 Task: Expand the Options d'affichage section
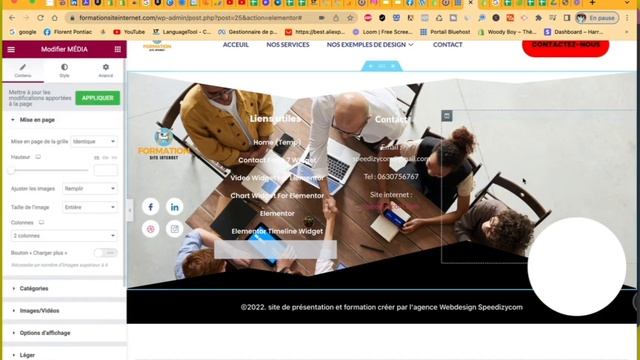[45, 333]
